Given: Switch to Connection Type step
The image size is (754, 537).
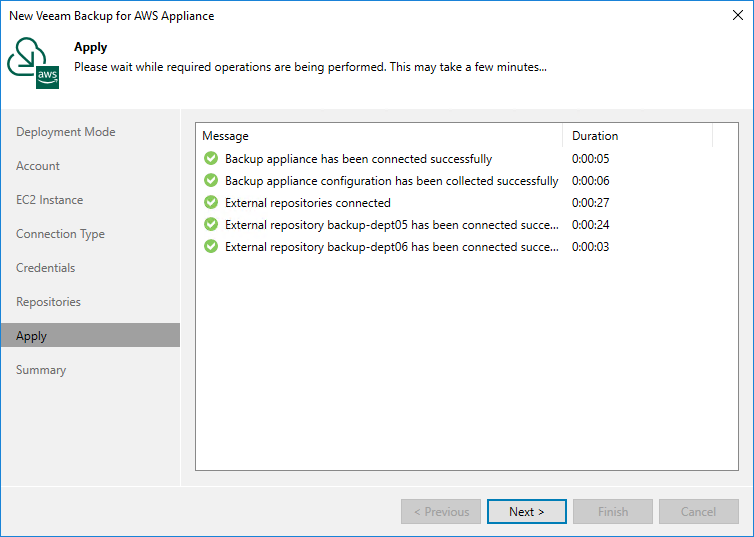Looking at the screenshot, I should click(x=60, y=234).
